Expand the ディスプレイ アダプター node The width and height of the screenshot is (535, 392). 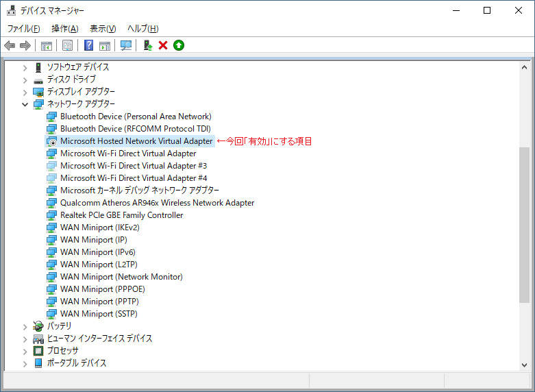tap(25, 93)
